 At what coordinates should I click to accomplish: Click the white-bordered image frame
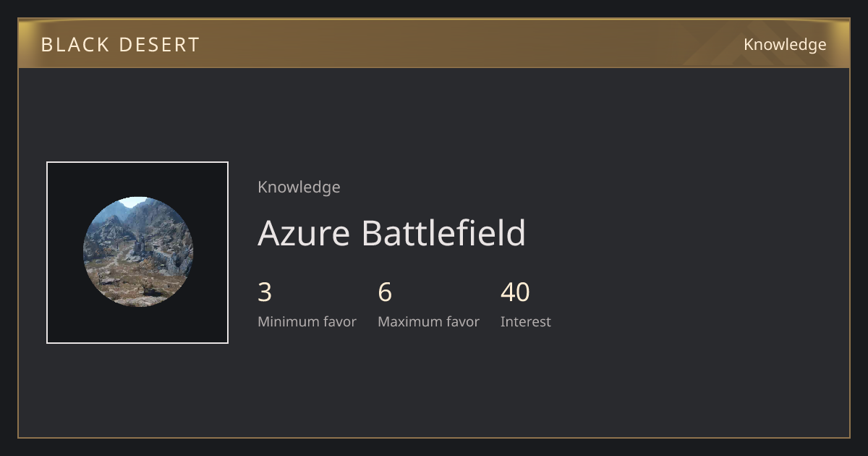[x=137, y=253]
